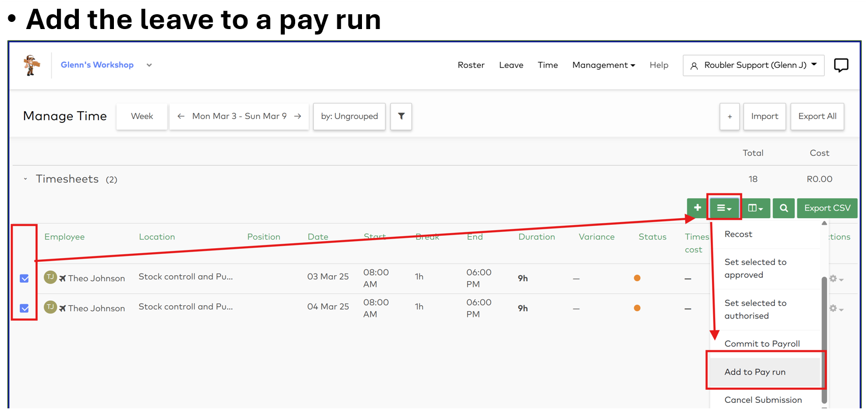
Task: Open the Roubler Support (Glenn J) account dropdown
Action: pos(754,65)
